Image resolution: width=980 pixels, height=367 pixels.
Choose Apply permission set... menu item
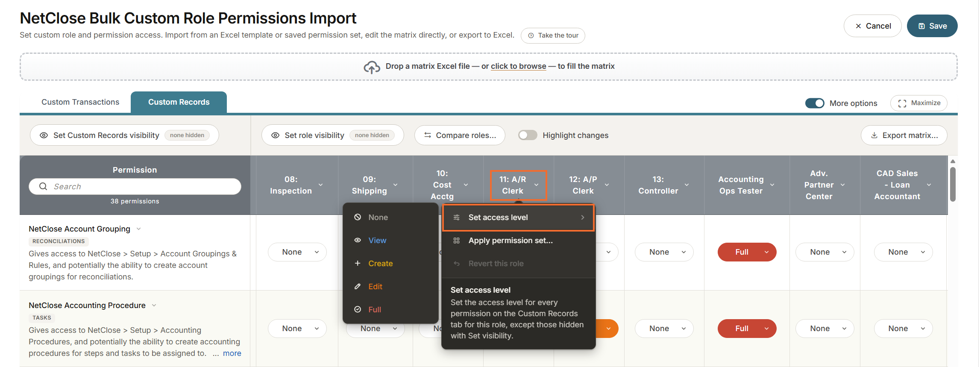519,241
